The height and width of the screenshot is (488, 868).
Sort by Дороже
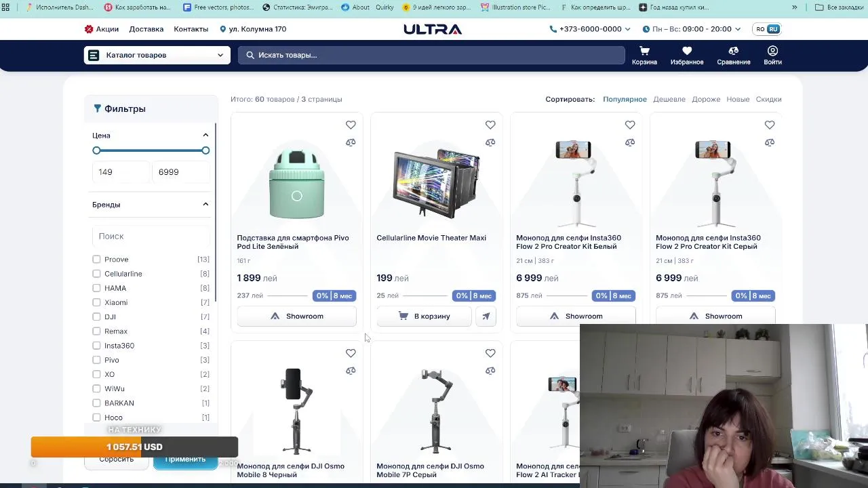click(706, 99)
